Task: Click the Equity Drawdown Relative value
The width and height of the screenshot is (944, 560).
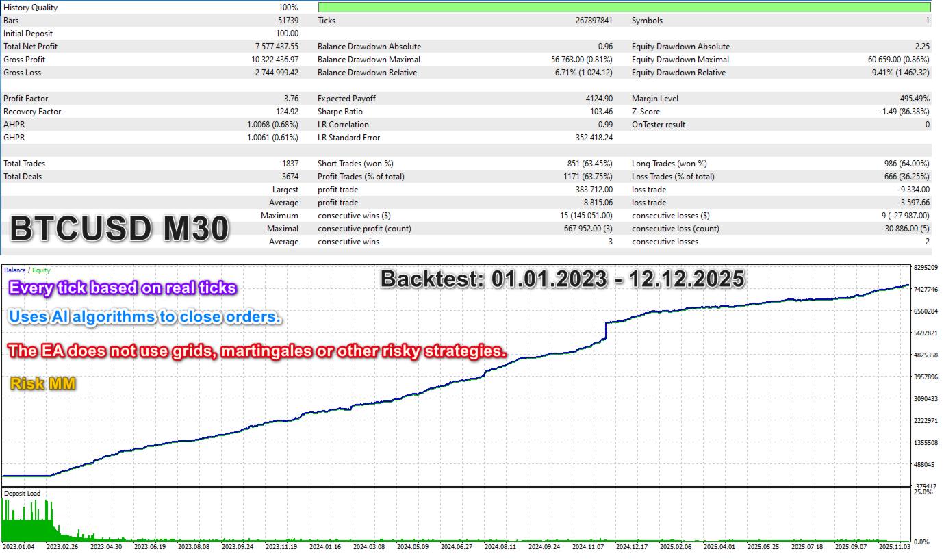Action: [900, 73]
